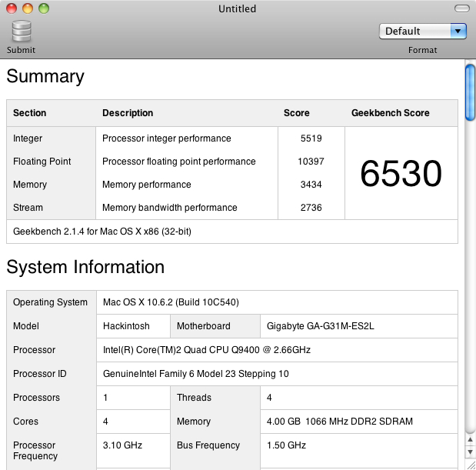This screenshot has height=470, width=476.
Task: Click the Stream section label
Action: [28, 208]
